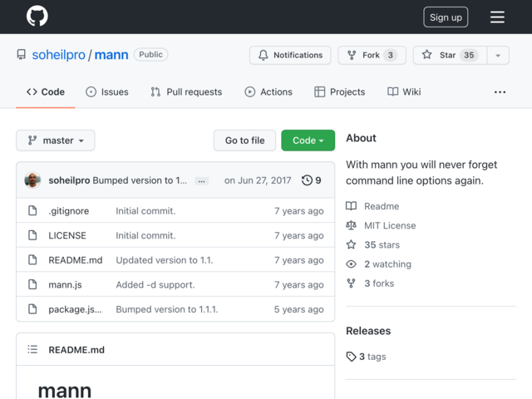Click the file icon beside LICENSE
This screenshot has width=532, height=399.
coord(32,235)
